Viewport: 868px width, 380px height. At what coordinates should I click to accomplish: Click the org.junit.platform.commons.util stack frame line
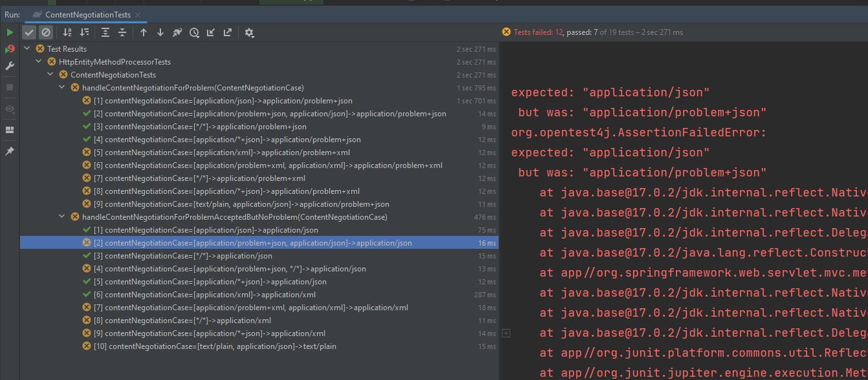(x=704, y=353)
